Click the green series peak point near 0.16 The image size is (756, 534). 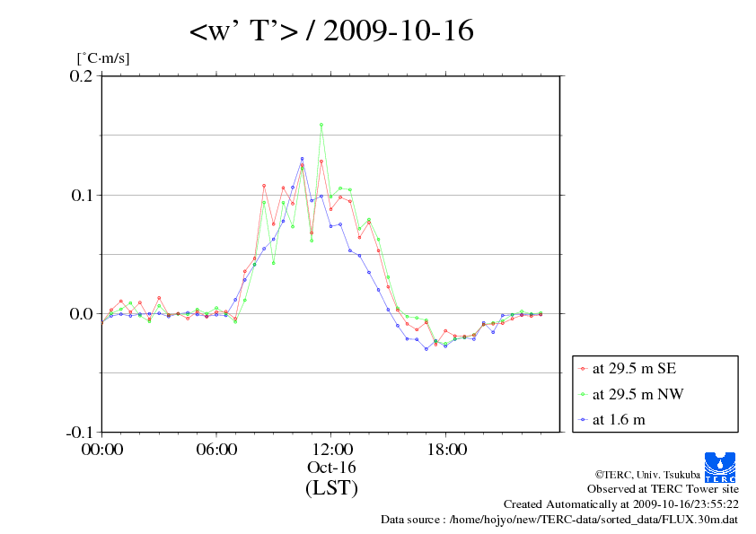(x=321, y=125)
